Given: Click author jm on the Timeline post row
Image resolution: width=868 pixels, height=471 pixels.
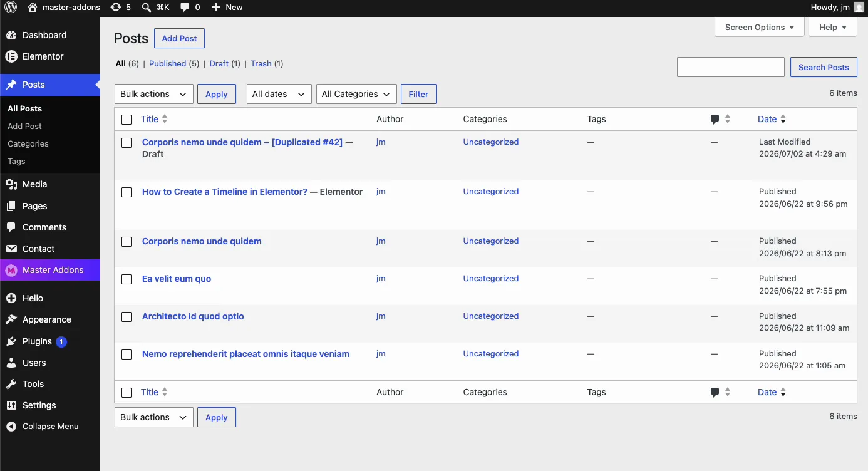Looking at the screenshot, I should pos(381,192).
